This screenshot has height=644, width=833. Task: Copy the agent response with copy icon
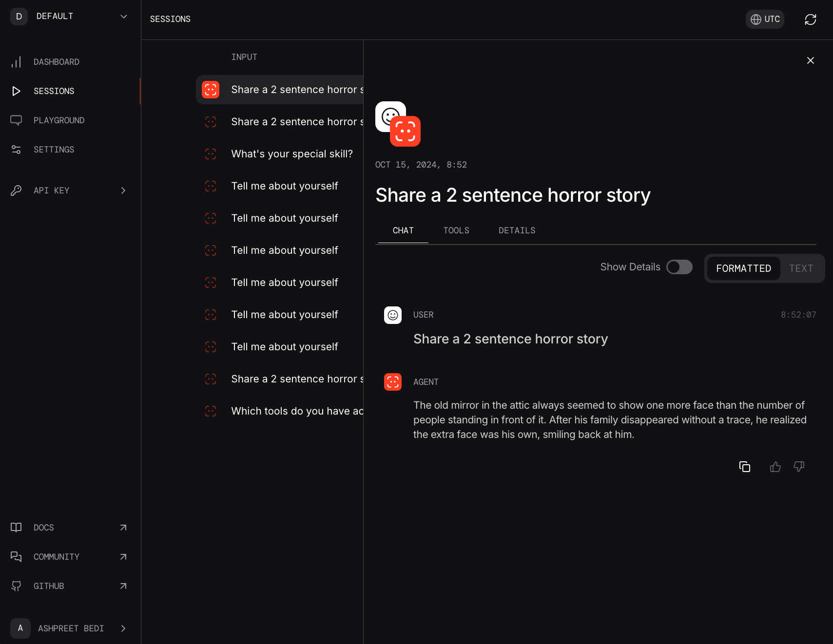[x=744, y=467]
